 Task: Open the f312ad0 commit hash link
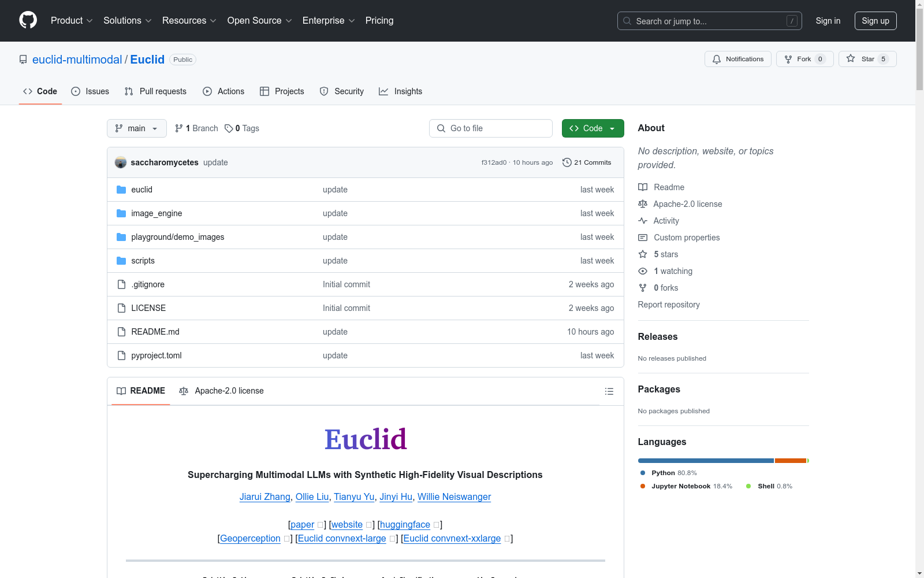tap(494, 162)
